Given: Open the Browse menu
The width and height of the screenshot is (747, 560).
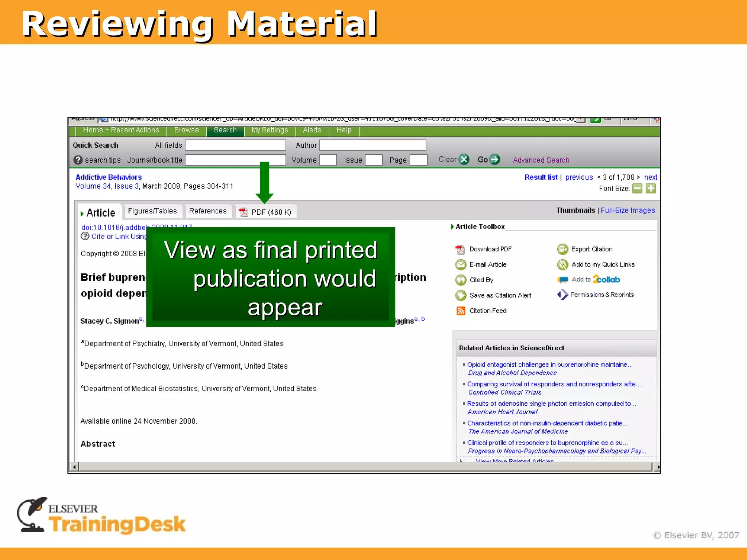Looking at the screenshot, I should tap(186, 130).
